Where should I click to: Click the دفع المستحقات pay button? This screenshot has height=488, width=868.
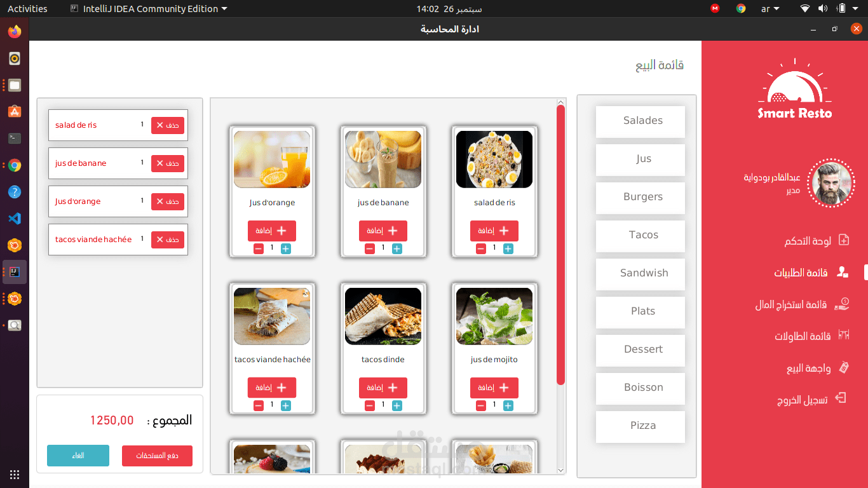coord(157,456)
